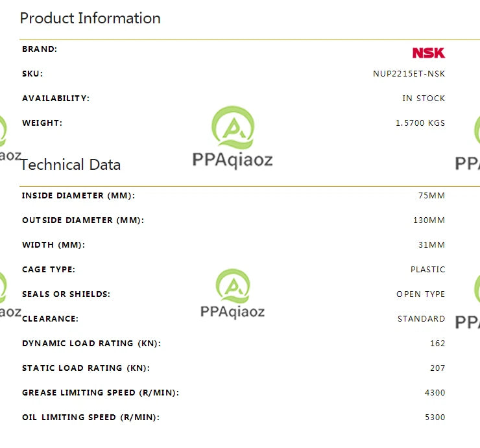Click the outside diameter value 130MM

[429, 220]
